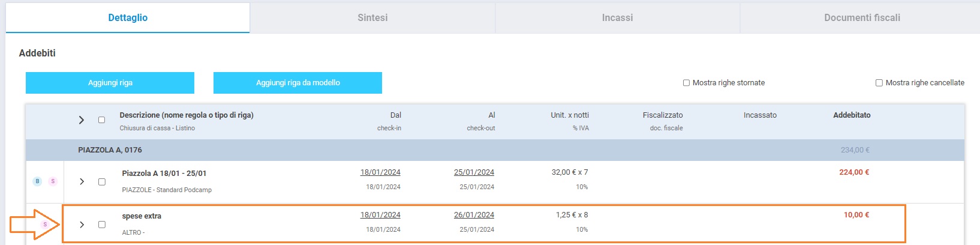Expand all rows using header chevron

point(82,120)
